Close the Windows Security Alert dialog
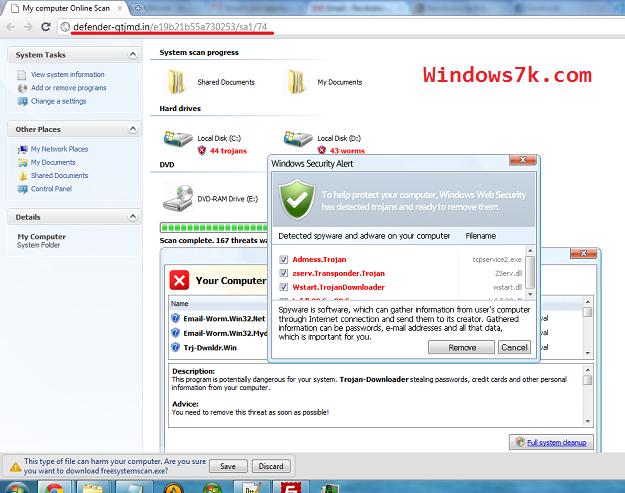Screen dimensions: 625x493 [523, 160]
